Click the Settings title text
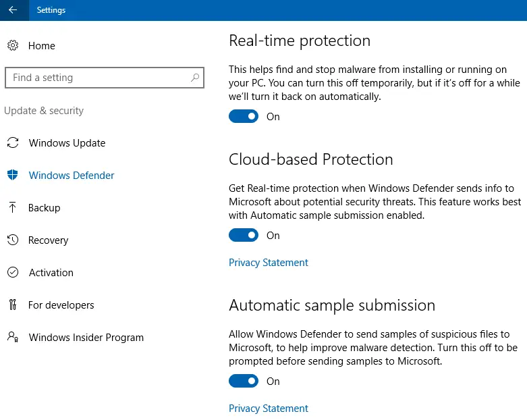The width and height of the screenshot is (527, 420). [x=51, y=10]
